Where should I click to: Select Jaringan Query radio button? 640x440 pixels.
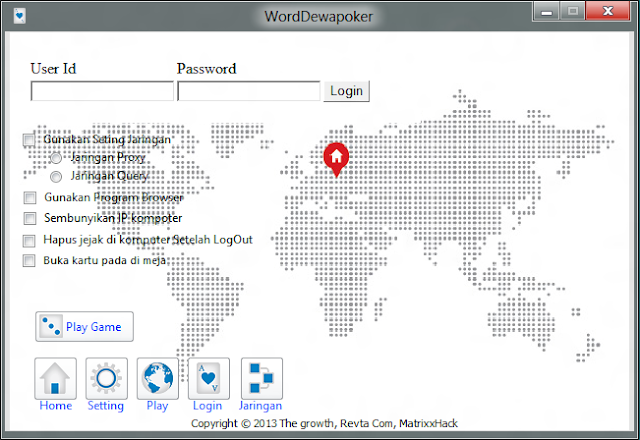(56, 176)
